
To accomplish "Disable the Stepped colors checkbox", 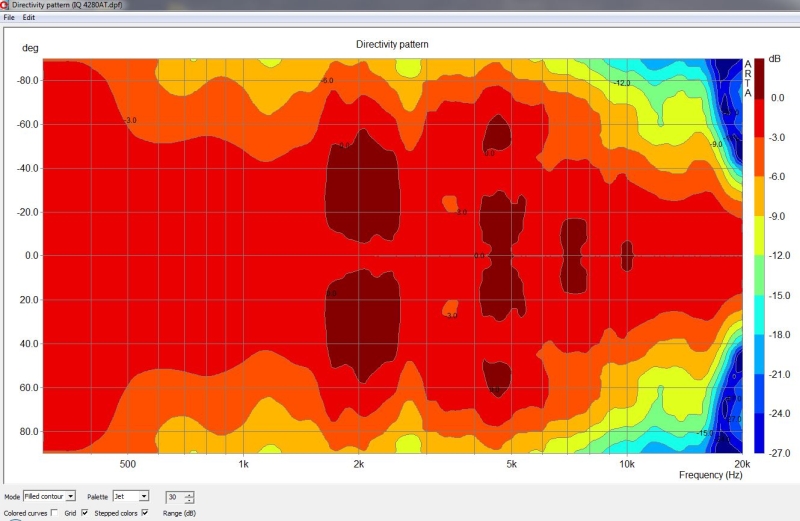I will coord(145,512).
